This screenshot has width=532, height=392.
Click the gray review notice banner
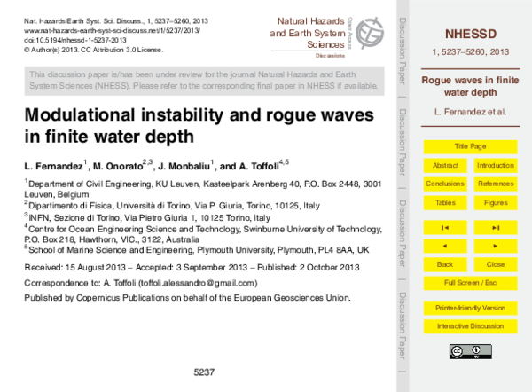[x=204, y=81]
